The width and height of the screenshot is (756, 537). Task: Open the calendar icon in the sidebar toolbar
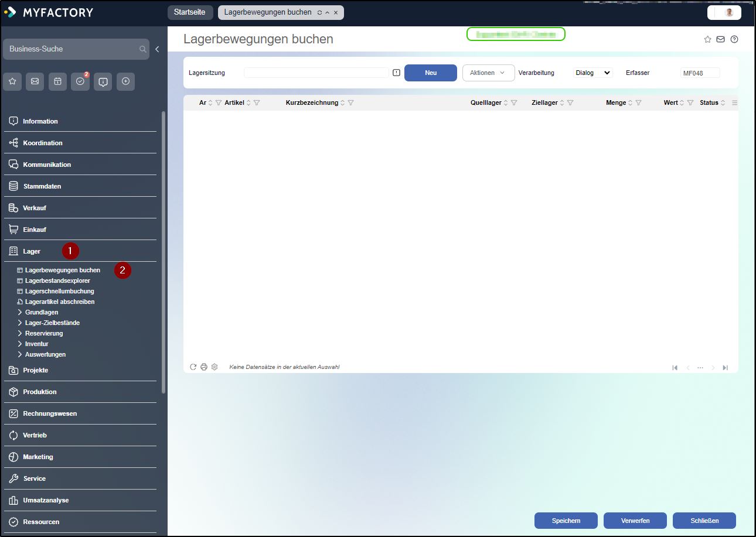click(57, 81)
